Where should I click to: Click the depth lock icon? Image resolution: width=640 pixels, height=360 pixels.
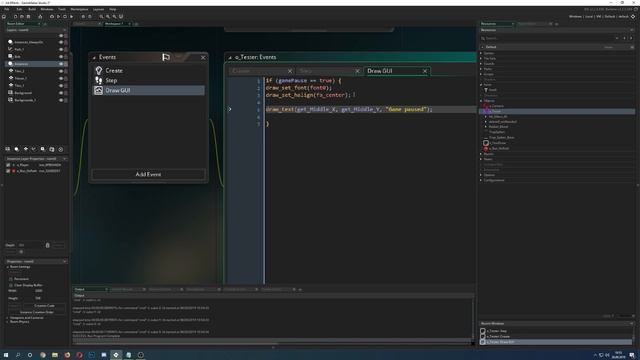pos(47,245)
